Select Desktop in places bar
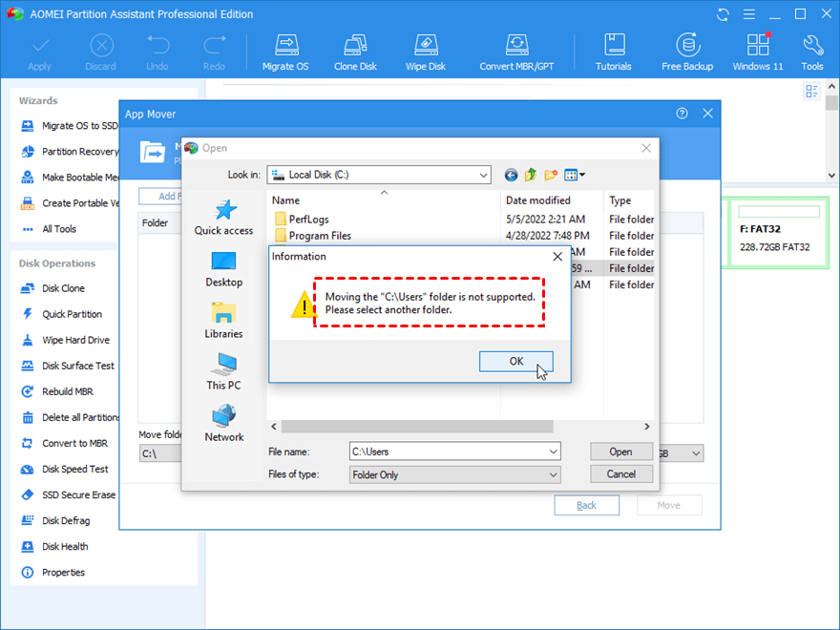 (x=224, y=269)
